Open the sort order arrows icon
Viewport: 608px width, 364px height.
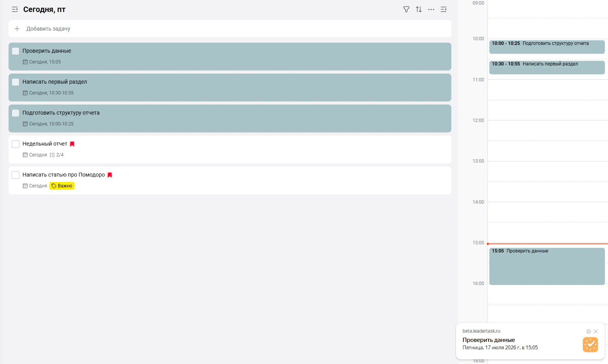click(419, 9)
